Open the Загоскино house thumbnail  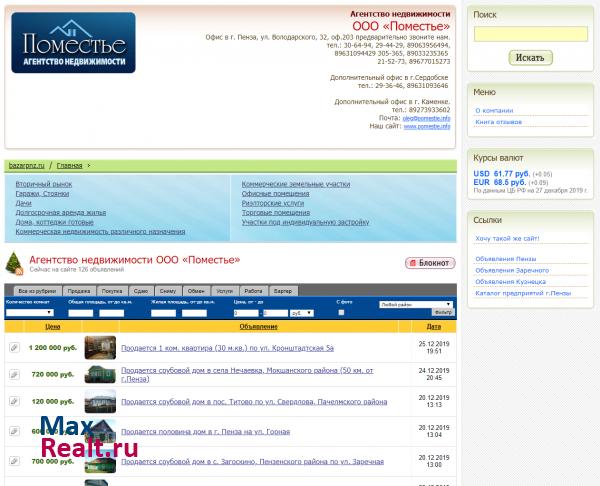point(100,464)
